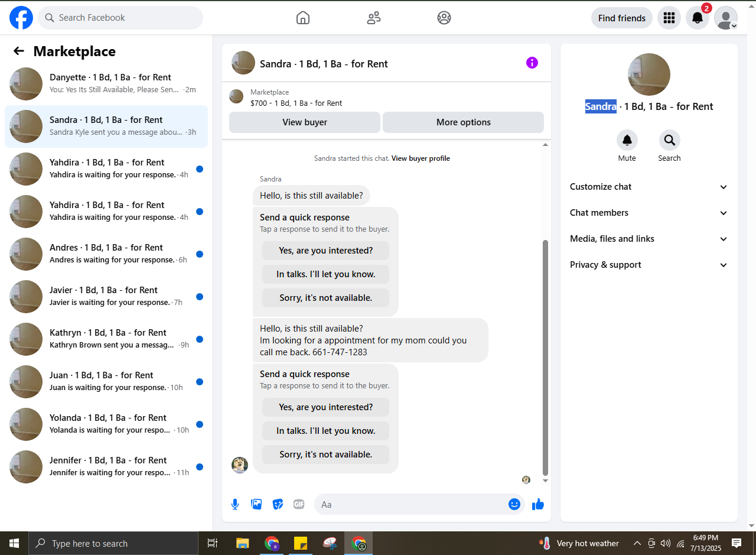Image resolution: width=756 pixels, height=555 pixels.
Task: Click the More options button
Action: pyautogui.click(x=464, y=122)
